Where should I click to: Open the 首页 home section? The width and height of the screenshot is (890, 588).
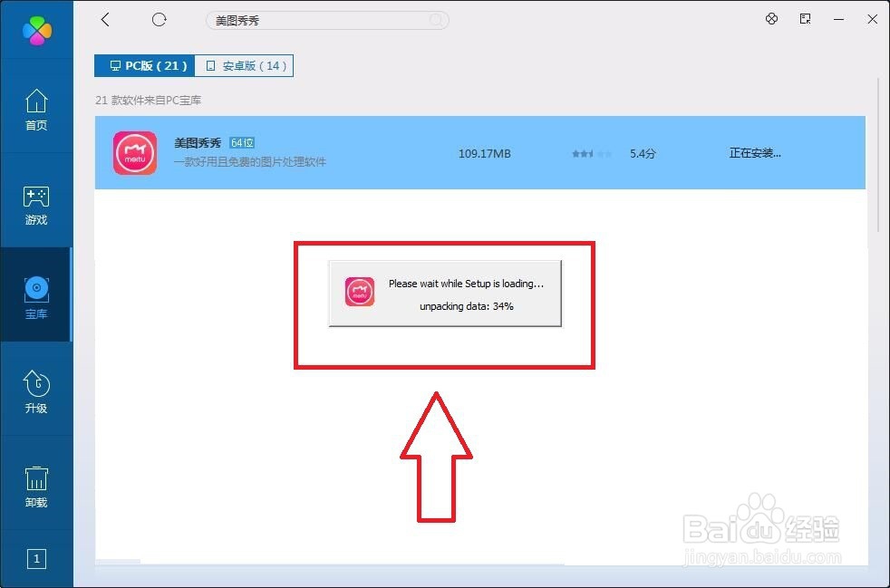36,110
